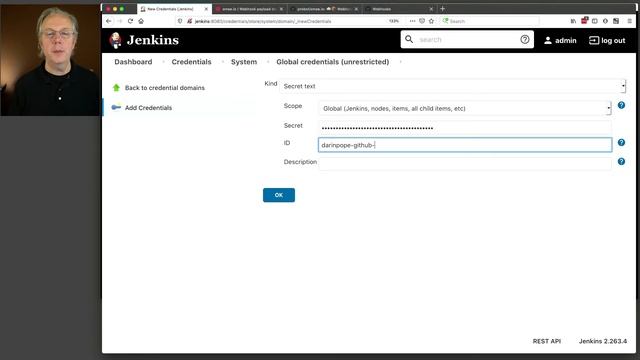Open the Kind dropdown showing Secret text
This screenshot has height=360, width=640.
pyautogui.click(x=452, y=86)
